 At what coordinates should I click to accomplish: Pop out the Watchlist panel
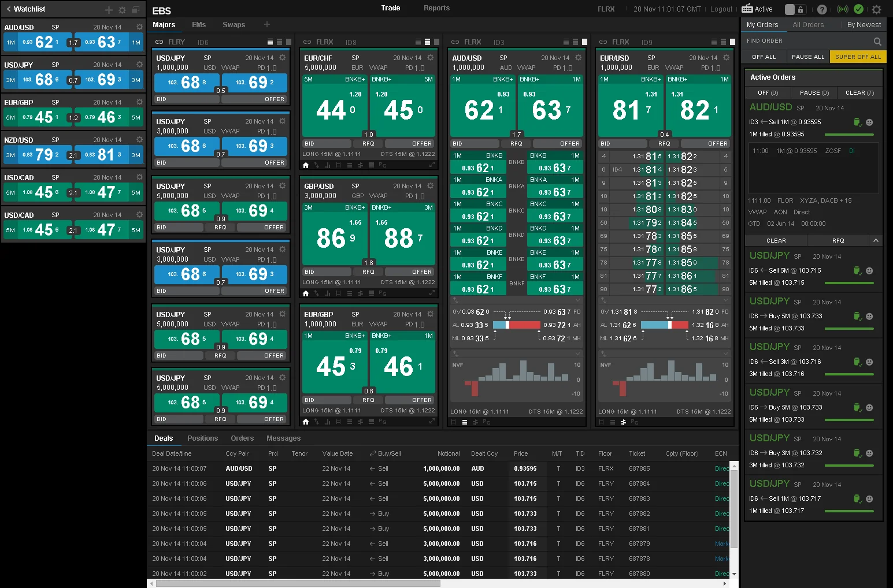pos(136,9)
